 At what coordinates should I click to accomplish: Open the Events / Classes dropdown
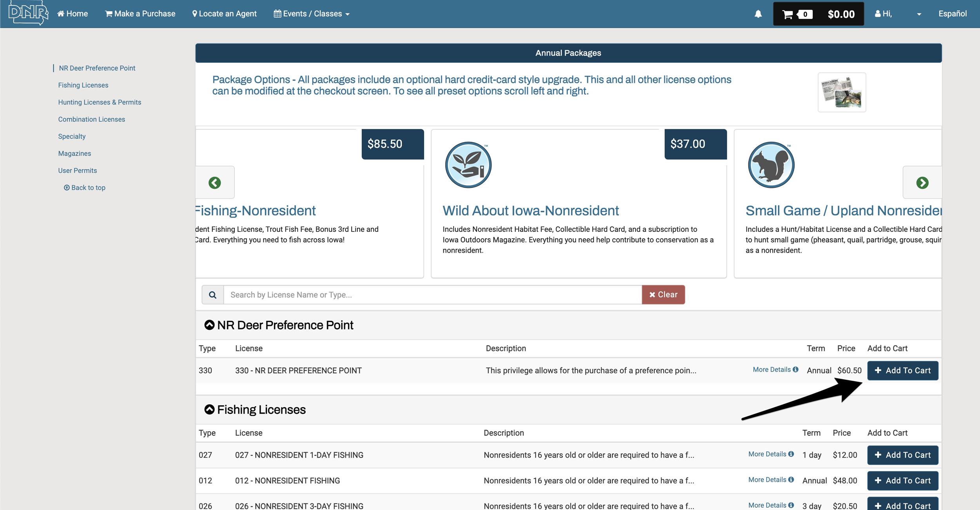[311, 14]
